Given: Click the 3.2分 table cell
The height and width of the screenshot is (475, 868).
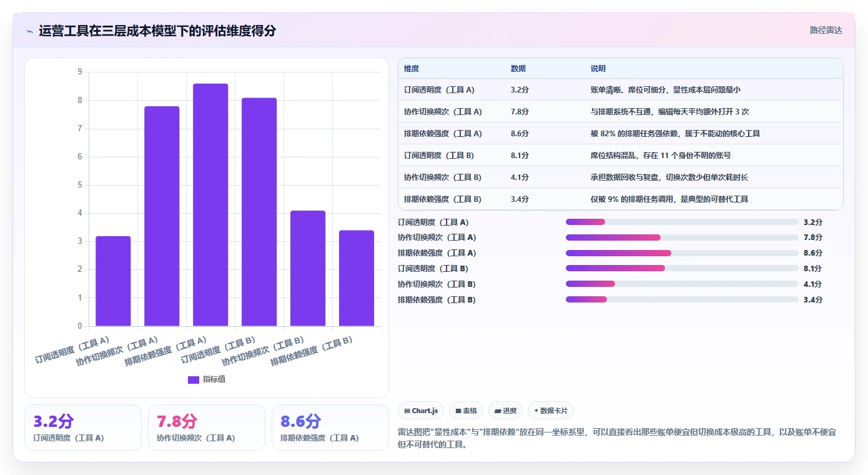Looking at the screenshot, I should pos(520,90).
